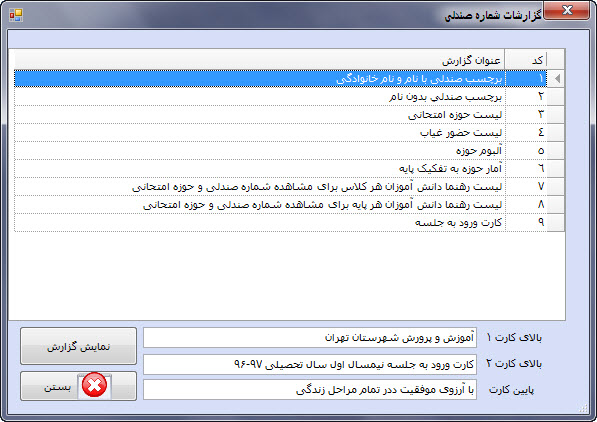Click the app icon in title bar
597x422 pixels.
coord(16,15)
